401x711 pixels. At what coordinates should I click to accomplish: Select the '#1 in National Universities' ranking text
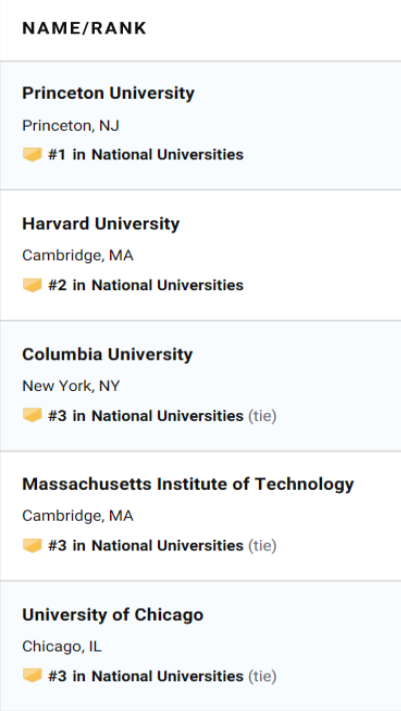(146, 155)
